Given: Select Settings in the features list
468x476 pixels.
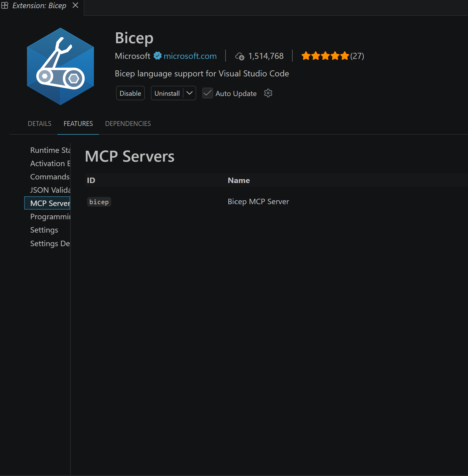Looking at the screenshot, I should [x=44, y=230].
